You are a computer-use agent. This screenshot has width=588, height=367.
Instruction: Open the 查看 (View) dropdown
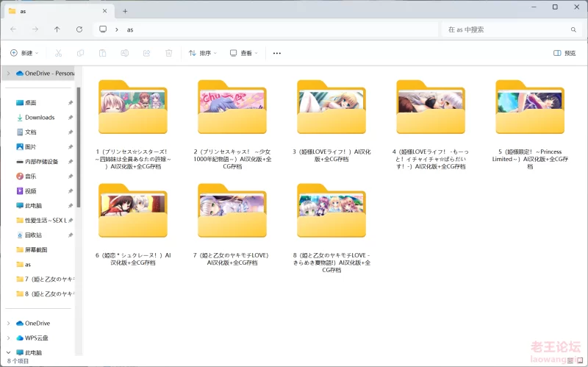(244, 53)
